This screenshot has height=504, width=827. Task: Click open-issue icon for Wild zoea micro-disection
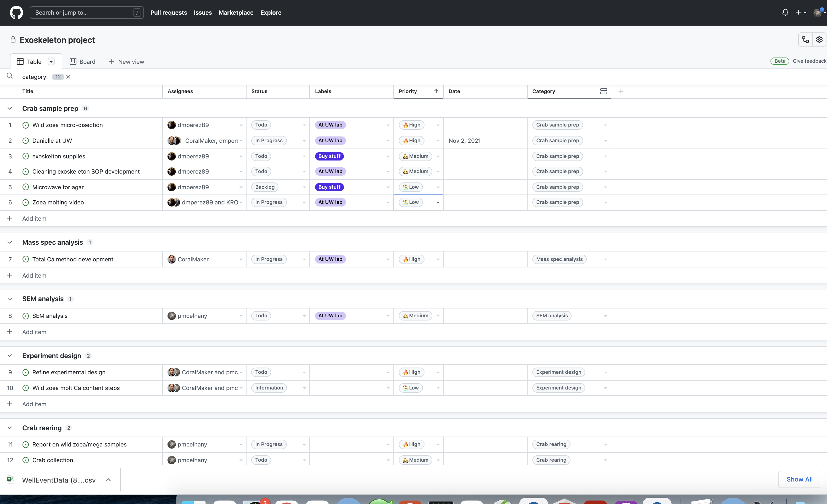coord(25,125)
